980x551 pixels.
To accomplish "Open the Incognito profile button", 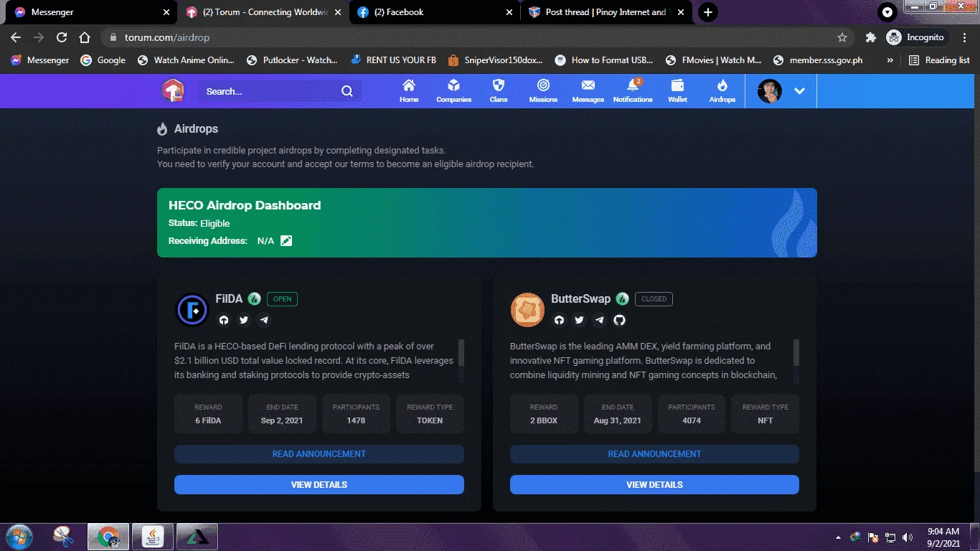I will point(918,37).
